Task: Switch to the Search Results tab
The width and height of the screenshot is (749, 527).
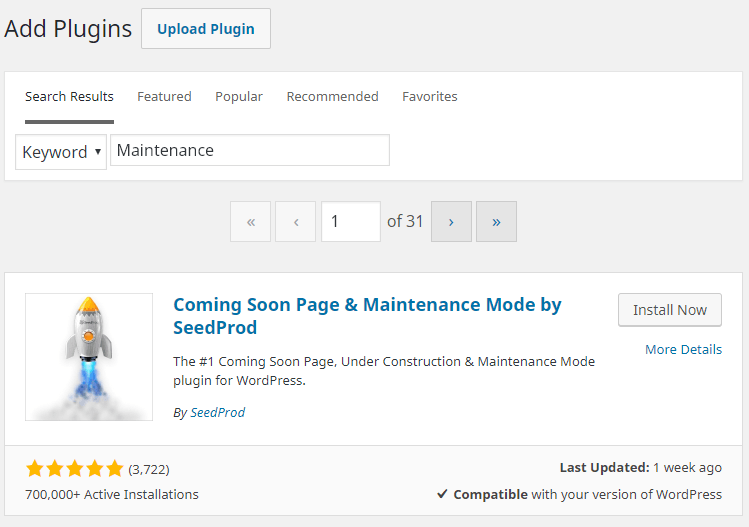Action: (x=69, y=97)
